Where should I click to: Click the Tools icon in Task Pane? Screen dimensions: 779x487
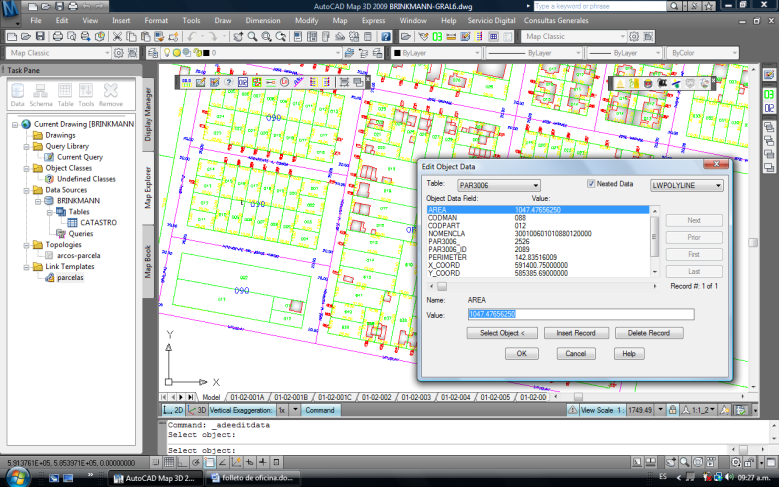pyautogui.click(x=86, y=95)
